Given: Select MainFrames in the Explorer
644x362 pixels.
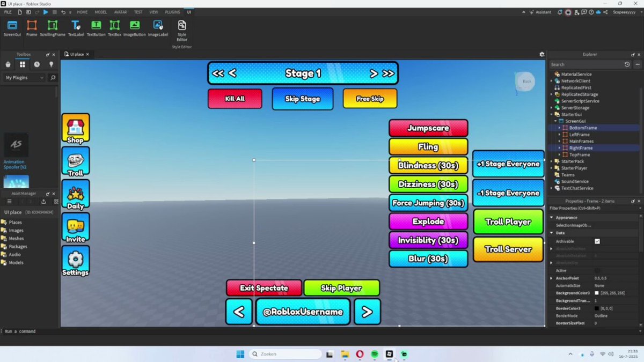Looking at the screenshot, I should (x=581, y=141).
